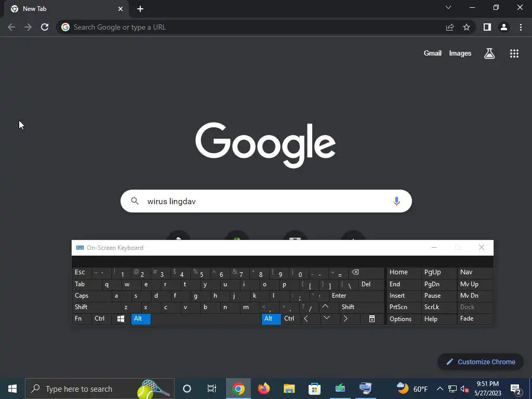Open a new tab with plus button
Image resolution: width=532 pixels, height=399 pixels.
pos(140,9)
